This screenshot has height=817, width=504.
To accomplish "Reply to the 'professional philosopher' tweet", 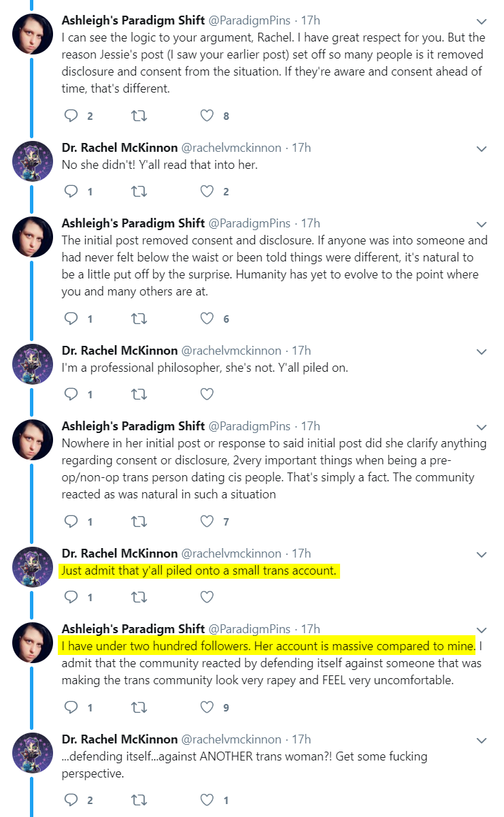I will click(x=71, y=394).
